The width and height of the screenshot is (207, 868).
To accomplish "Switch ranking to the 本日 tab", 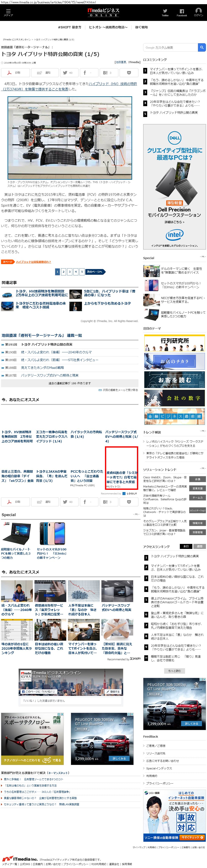I will [186, 547].
